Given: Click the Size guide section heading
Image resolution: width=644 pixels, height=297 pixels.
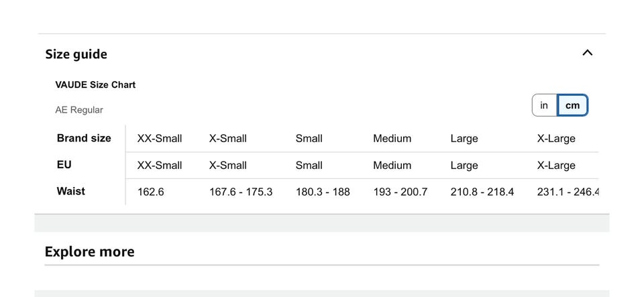Looking at the screenshot, I should pos(76,54).
